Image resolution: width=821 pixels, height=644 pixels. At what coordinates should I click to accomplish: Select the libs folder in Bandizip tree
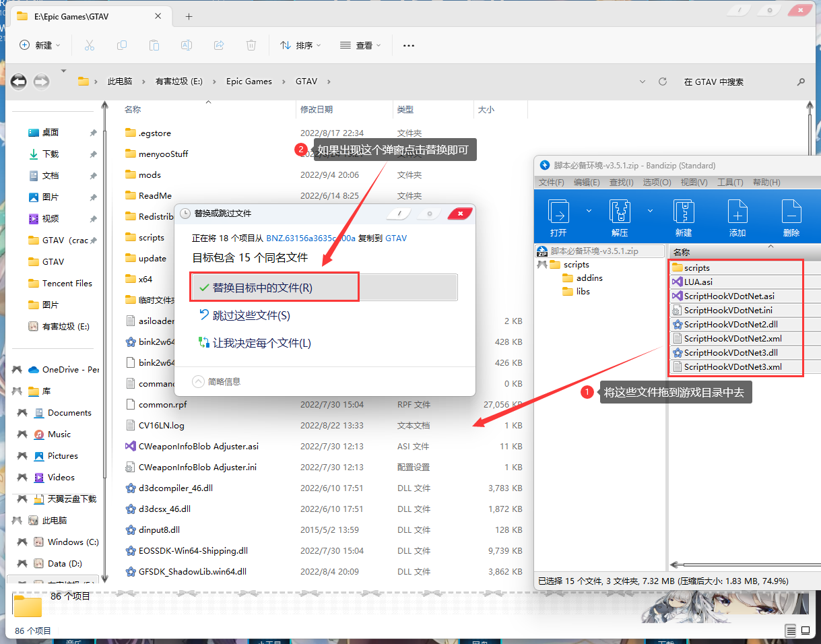coord(583,292)
